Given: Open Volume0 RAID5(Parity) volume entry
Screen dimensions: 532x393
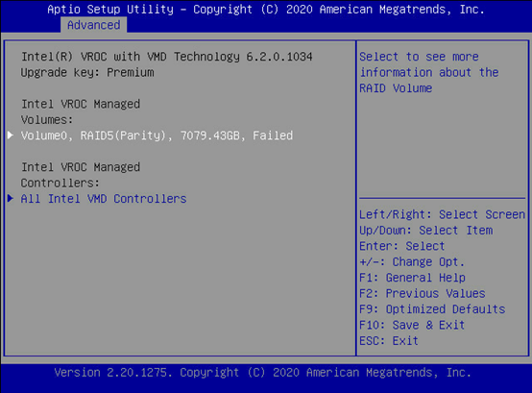Looking at the screenshot, I should pos(157,135).
